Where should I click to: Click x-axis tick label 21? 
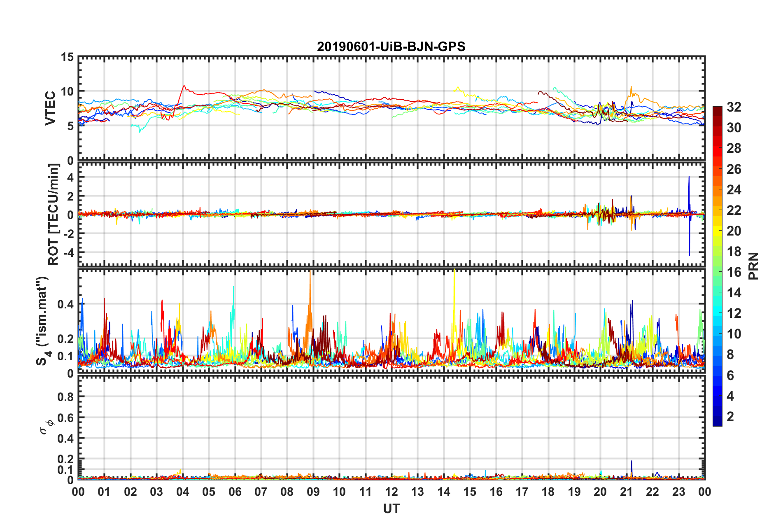(x=626, y=492)
